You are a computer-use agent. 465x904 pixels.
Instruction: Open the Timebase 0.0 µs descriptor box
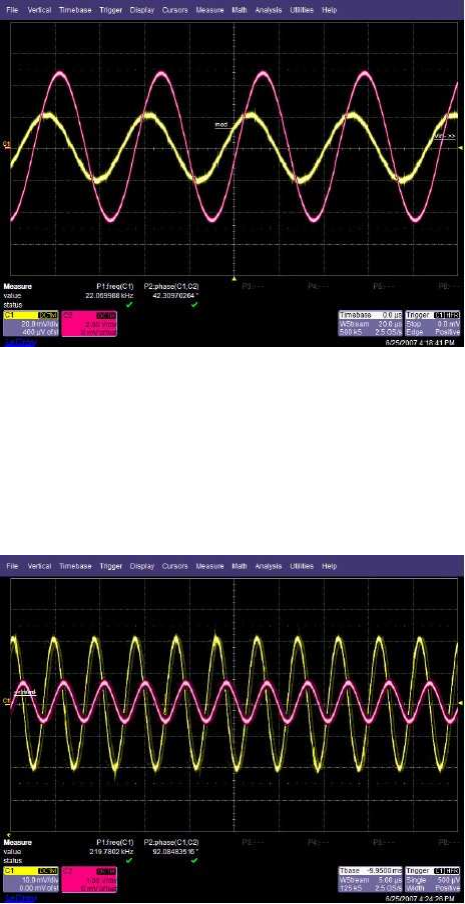371,324
